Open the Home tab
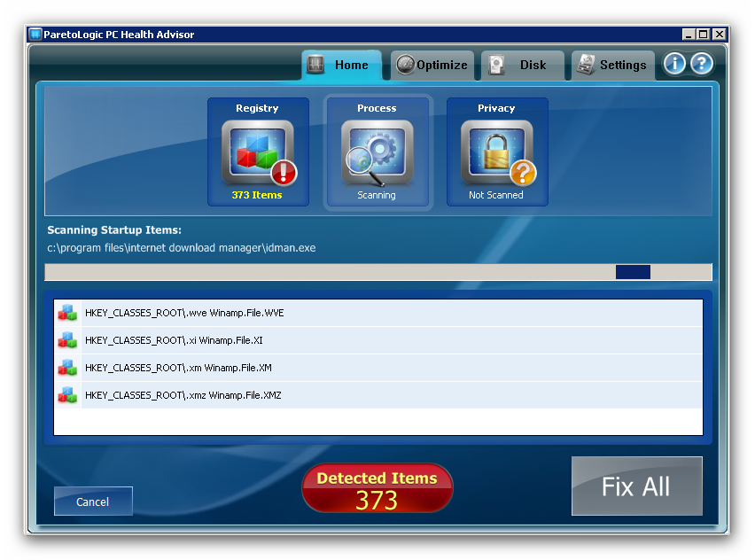This screenshot has width=755, height=560. [x=342, y=65]
